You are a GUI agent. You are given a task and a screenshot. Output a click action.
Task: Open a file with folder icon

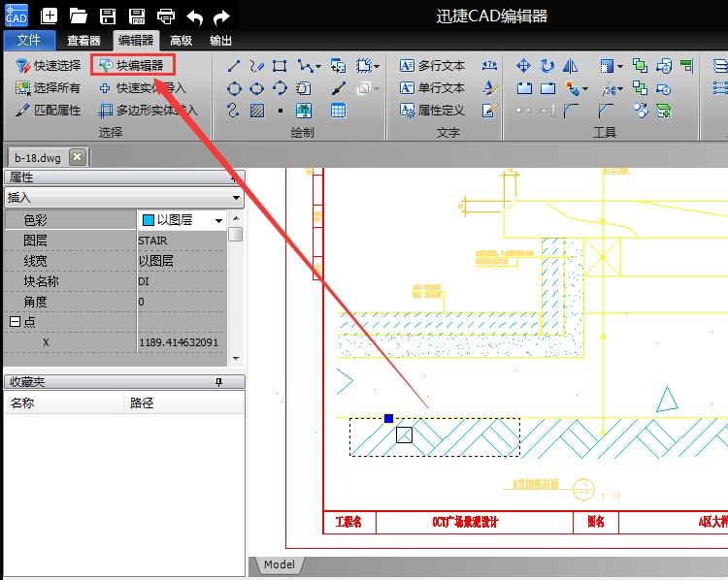click(x=78, y=16)
